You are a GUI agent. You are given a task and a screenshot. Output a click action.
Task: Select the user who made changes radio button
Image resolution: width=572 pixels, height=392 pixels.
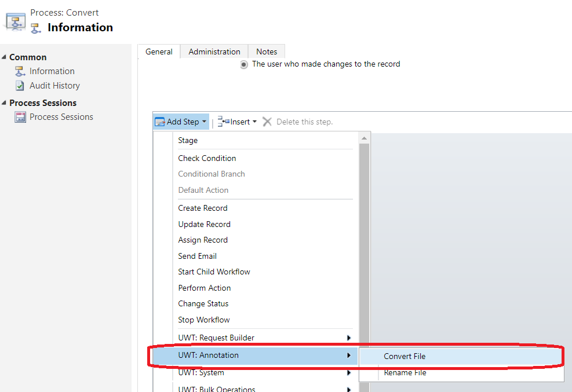[x=244, y=64]
